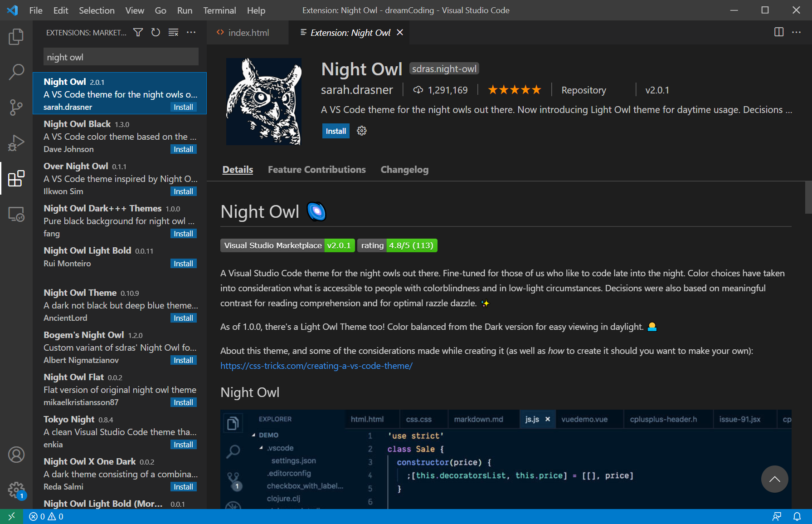Click the Night Owl owl logo image
812x524 pixels.
264,102
